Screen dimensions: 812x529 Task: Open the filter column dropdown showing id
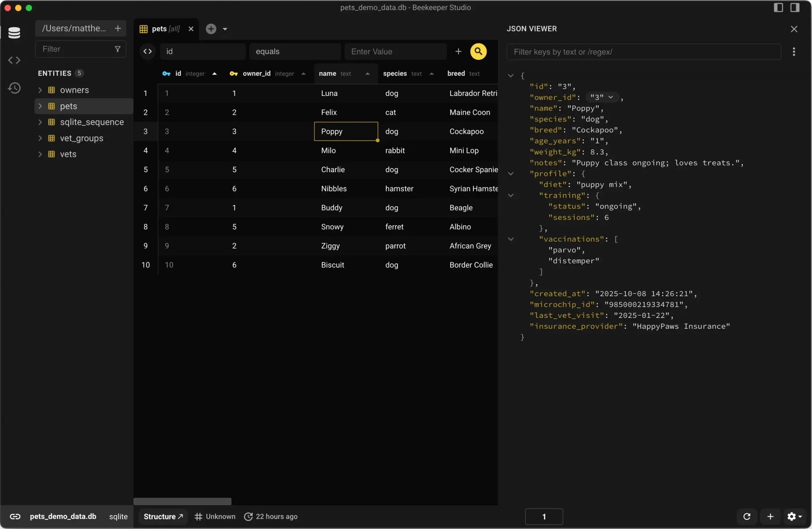coord(203,51)
